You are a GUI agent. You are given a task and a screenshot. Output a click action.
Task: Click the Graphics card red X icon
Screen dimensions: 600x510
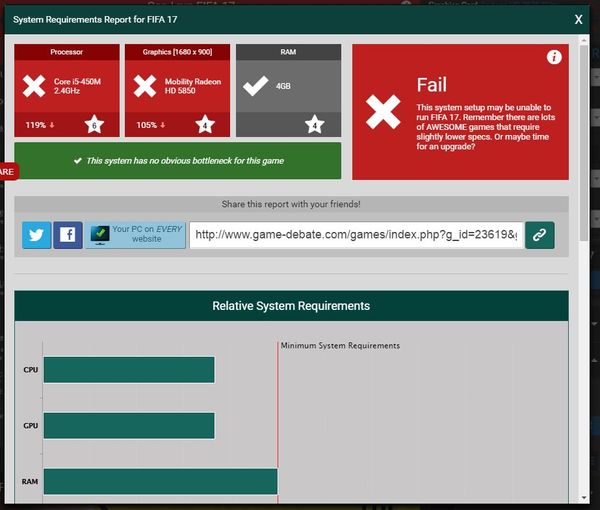[x=145, y=86]
